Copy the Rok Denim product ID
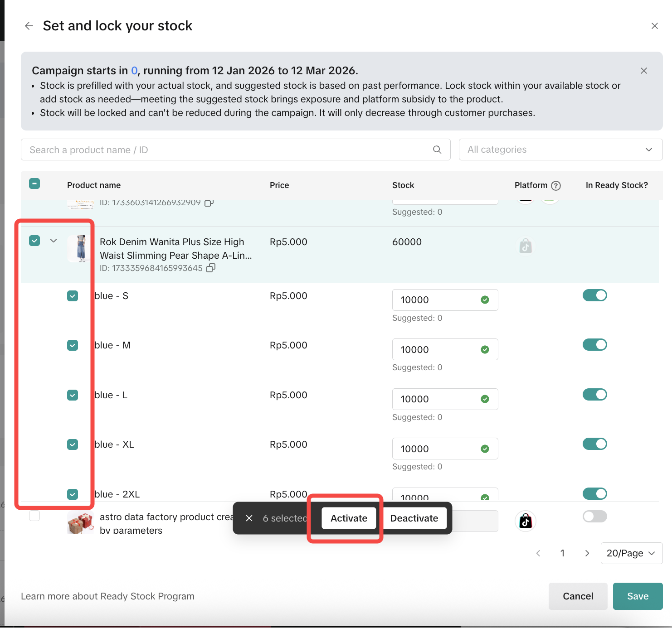The image size is (672, 628). (211, 268)
